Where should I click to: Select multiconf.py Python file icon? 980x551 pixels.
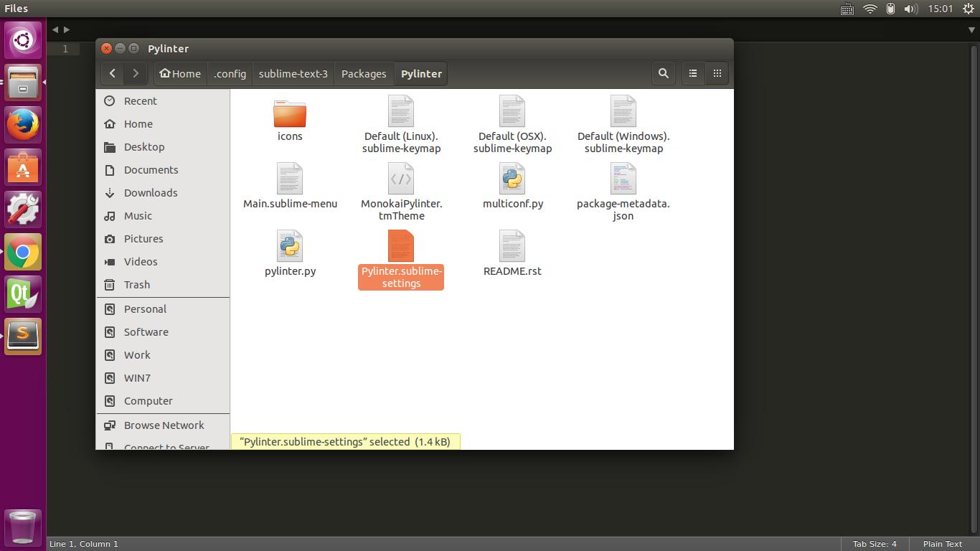click(512, 179)
